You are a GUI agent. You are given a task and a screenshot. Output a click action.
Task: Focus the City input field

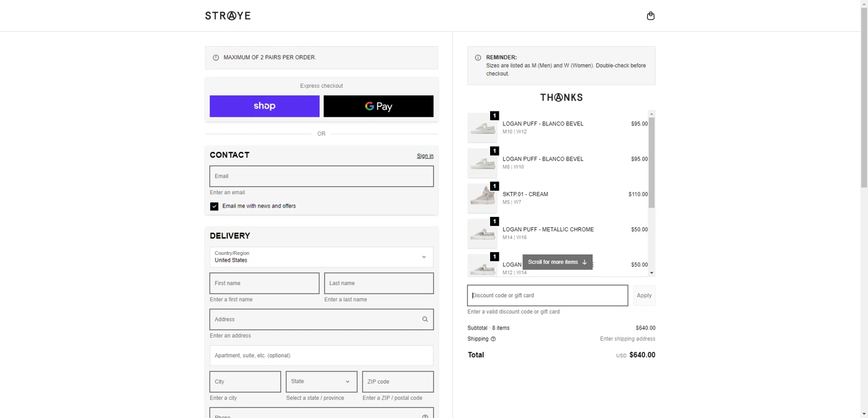click(x=245, y=382)
